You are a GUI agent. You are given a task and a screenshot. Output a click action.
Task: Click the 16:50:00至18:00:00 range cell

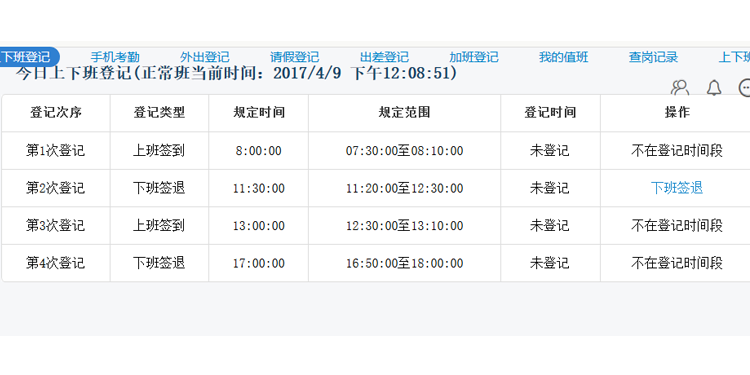point(405,263)
